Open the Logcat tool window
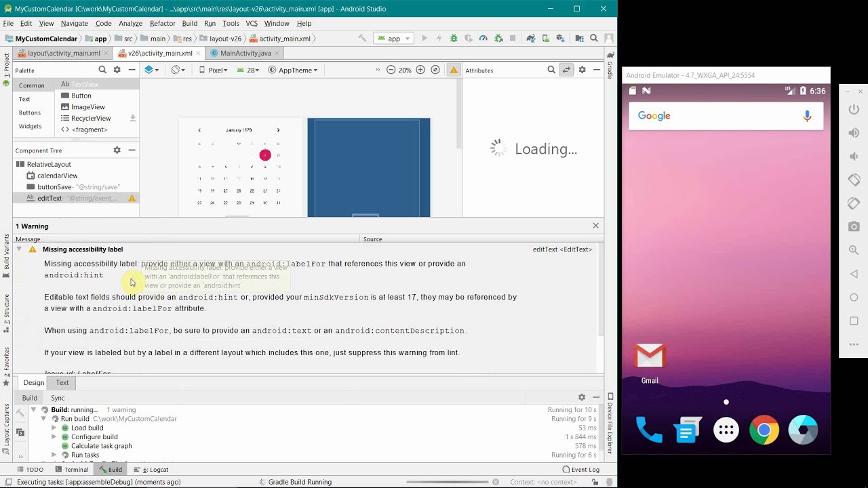Screen dimensions: 868x488 pyautogui.click(x=151, y=470)
